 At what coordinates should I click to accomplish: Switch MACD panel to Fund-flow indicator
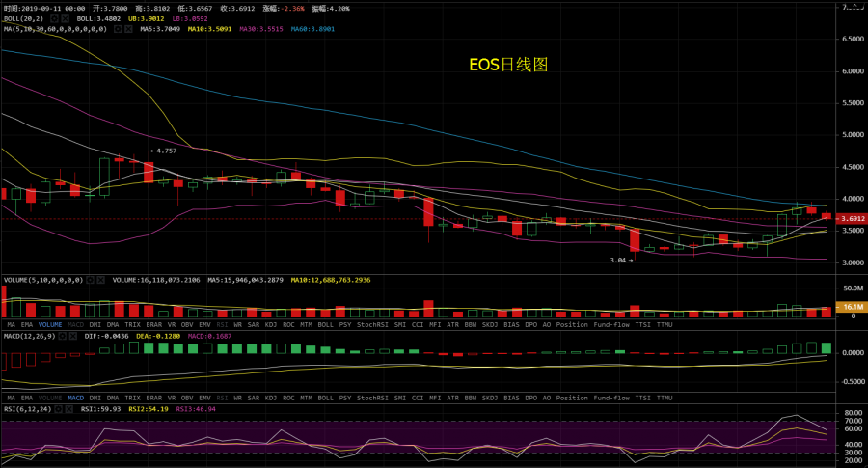pos(611,399)
